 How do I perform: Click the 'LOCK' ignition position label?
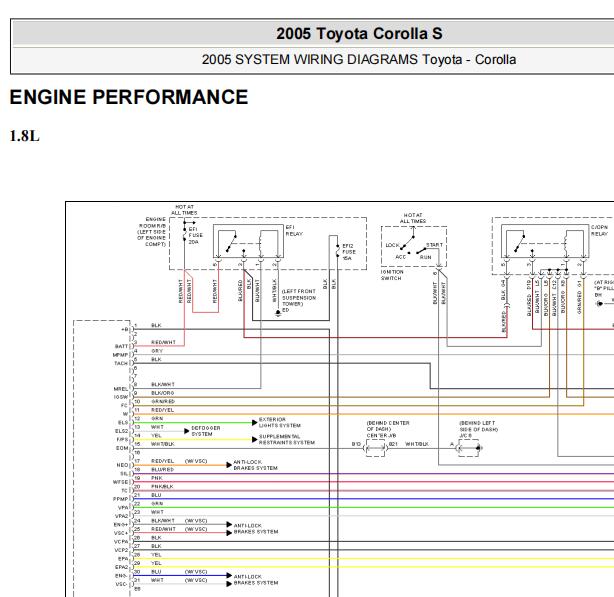click(392, 245)
